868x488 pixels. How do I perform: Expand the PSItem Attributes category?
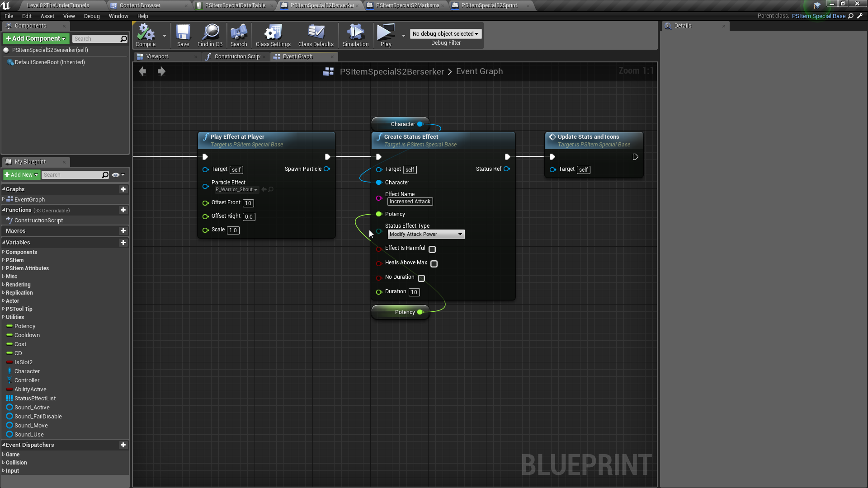point(4,268)
